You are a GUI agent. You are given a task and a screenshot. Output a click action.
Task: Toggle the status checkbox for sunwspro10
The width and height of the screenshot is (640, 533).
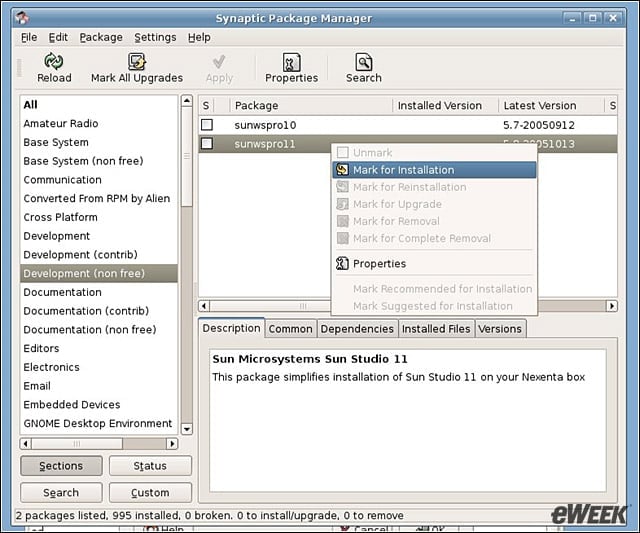click(x=207, y=125)
